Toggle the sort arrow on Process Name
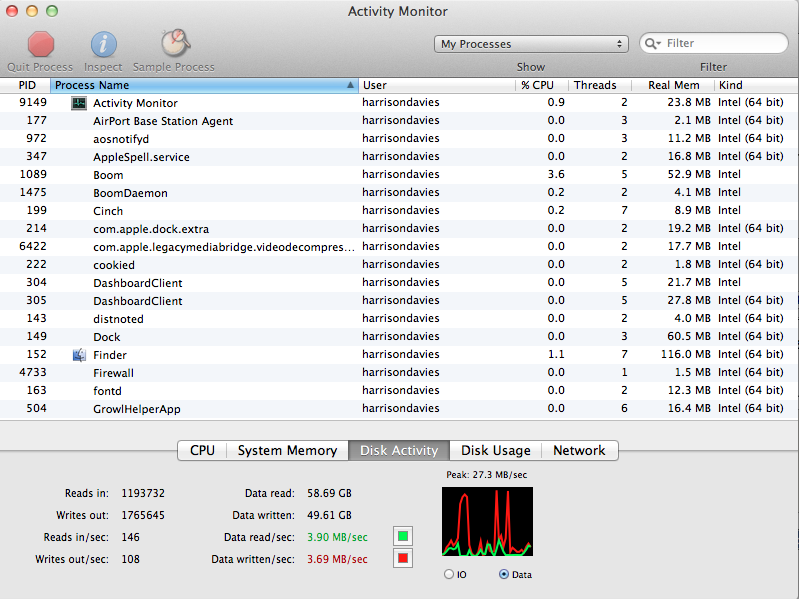 point(350,85)
